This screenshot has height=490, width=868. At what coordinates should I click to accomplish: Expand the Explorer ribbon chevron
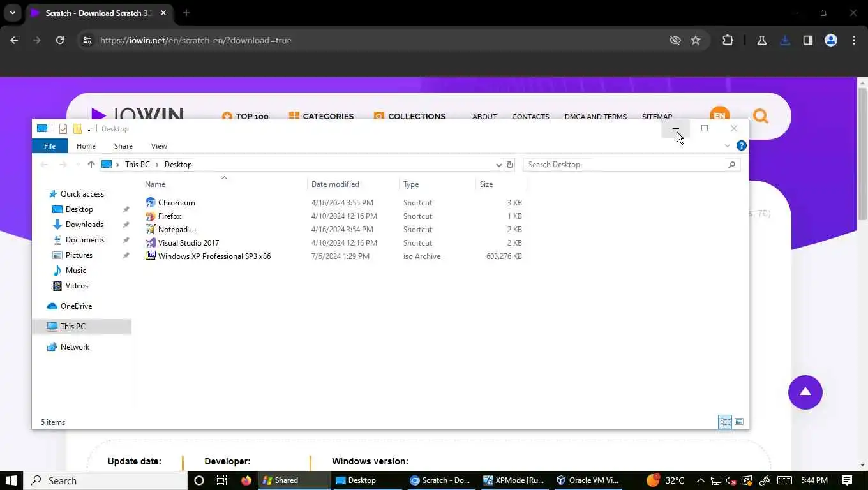(727, 146)
